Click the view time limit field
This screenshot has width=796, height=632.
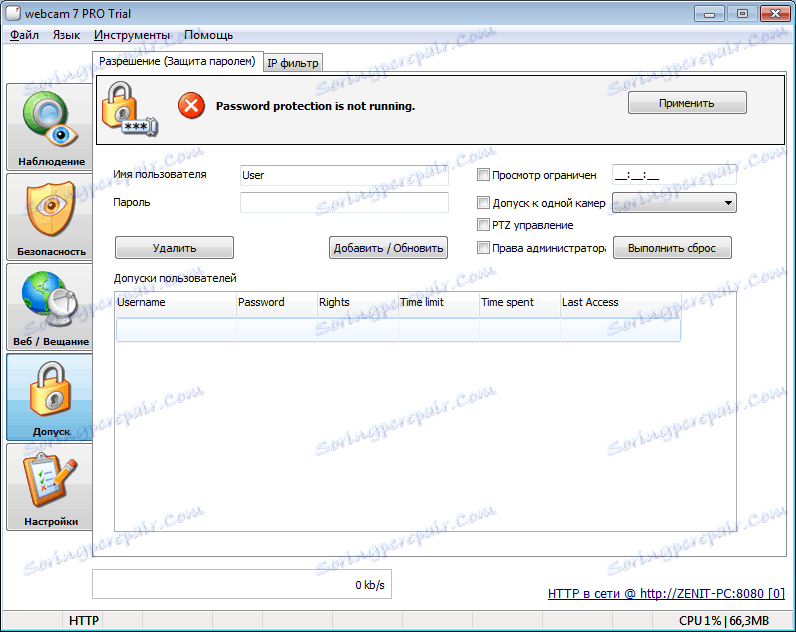pyautogui.click(x=674, y=175)
